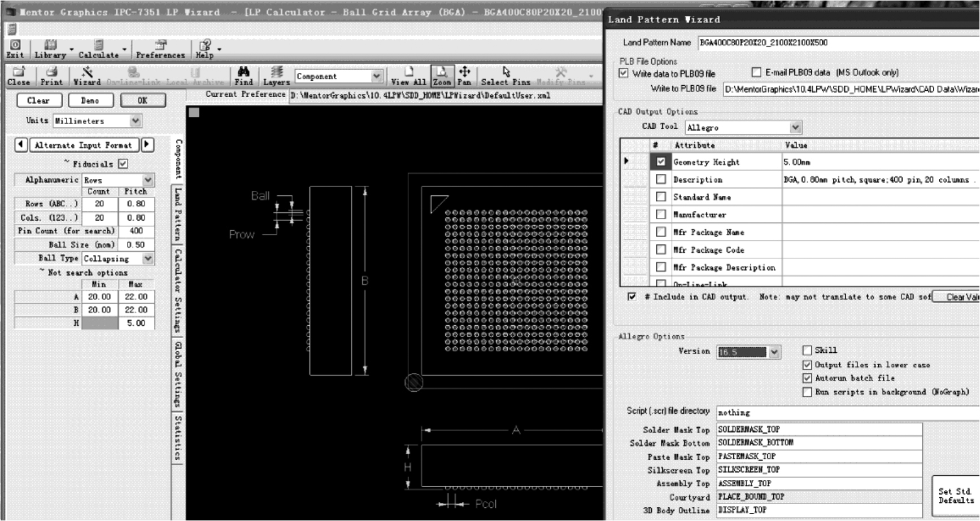The image size is (980, 521).
Task: Check the Description attribute checkbox
Action: [x=661, y=179]
